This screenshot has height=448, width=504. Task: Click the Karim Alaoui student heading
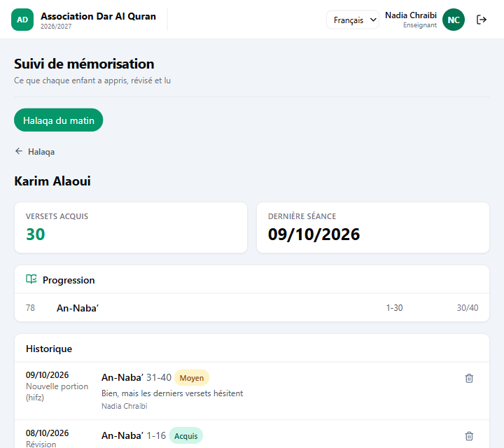pyautogui.click(x=52, y=181)
